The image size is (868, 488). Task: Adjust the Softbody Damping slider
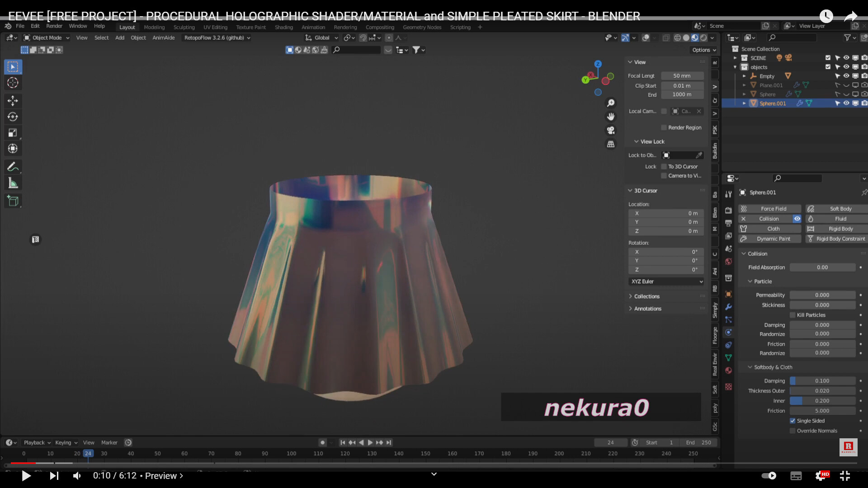coord(823,380)
